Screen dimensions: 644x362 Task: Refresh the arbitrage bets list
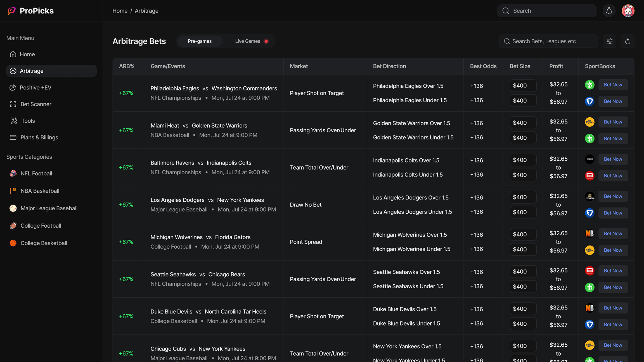(x=628, y=41)
